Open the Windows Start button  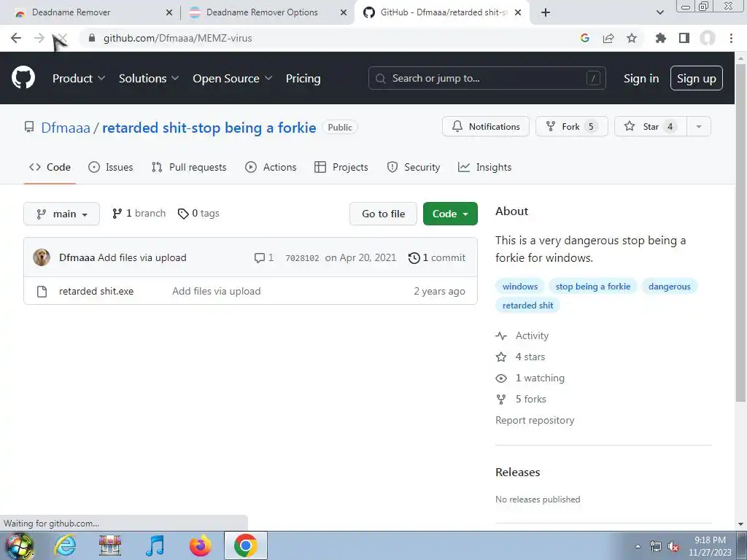(x=19, y=545)
